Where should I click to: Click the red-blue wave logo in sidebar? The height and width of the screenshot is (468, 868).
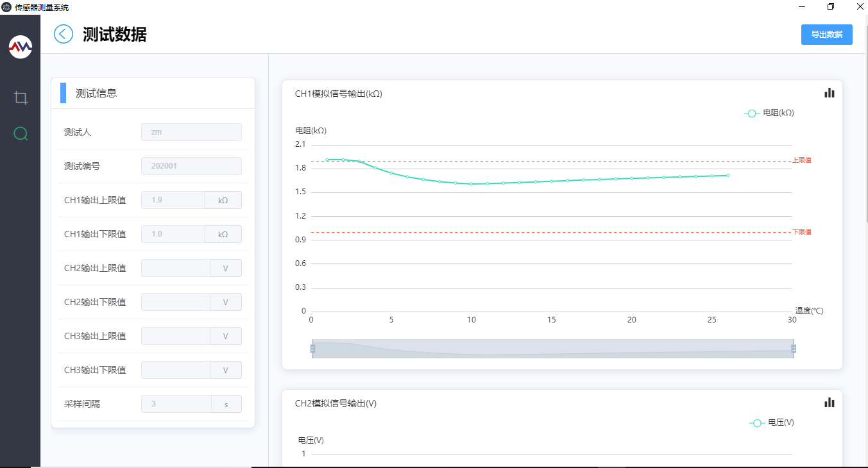tap(21, 47)
